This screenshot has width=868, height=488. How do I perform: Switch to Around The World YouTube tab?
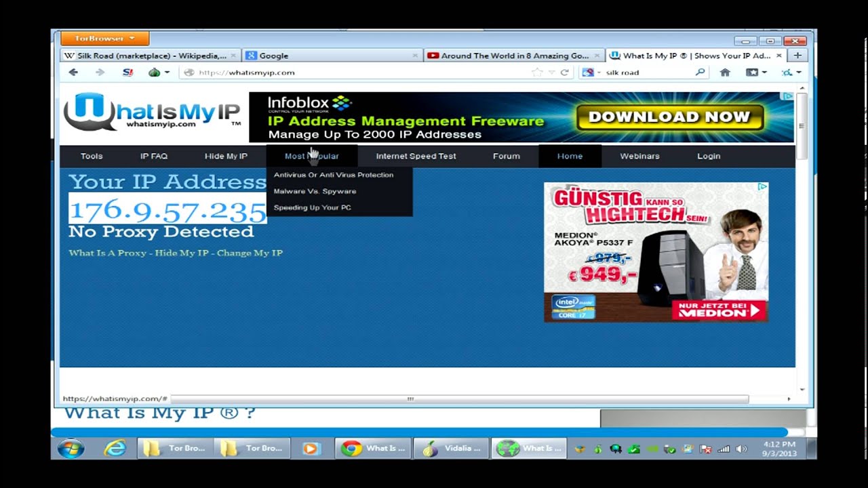pos(514,56)
